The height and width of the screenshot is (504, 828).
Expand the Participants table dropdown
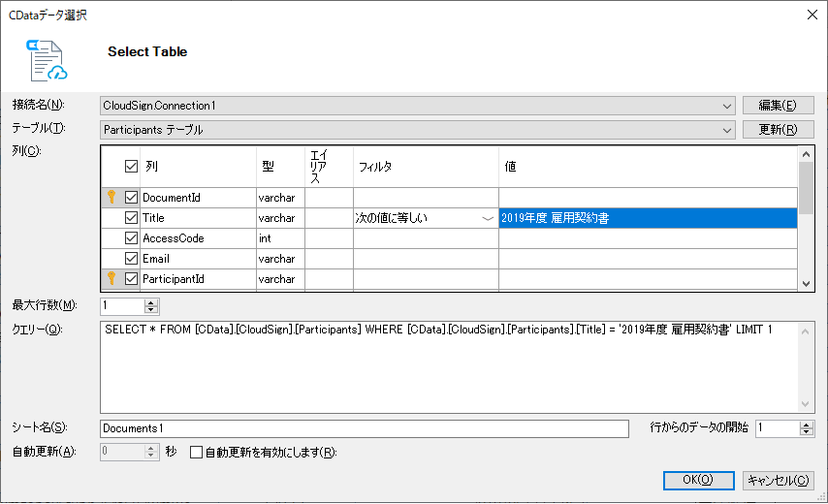[x=727, y=130]
